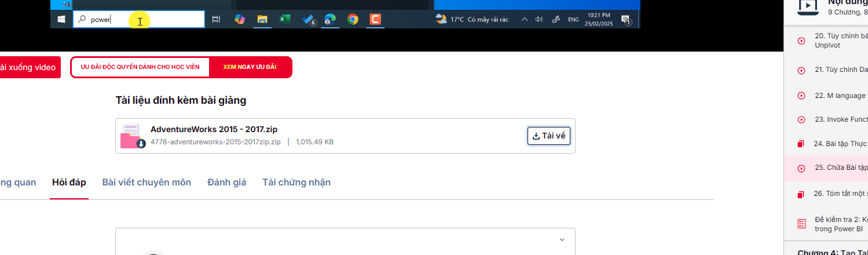Launch Copilot from the video taskbar

coord(240,20)
